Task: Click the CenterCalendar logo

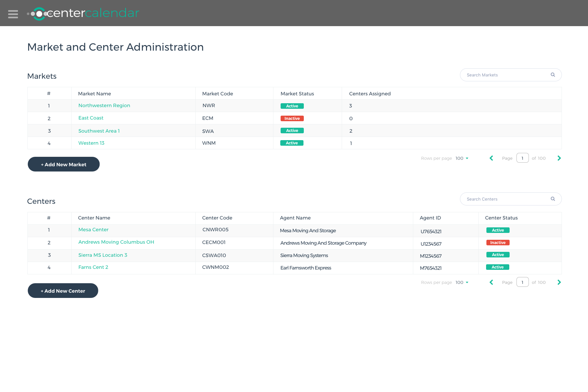Action: [x=83, y=13]
